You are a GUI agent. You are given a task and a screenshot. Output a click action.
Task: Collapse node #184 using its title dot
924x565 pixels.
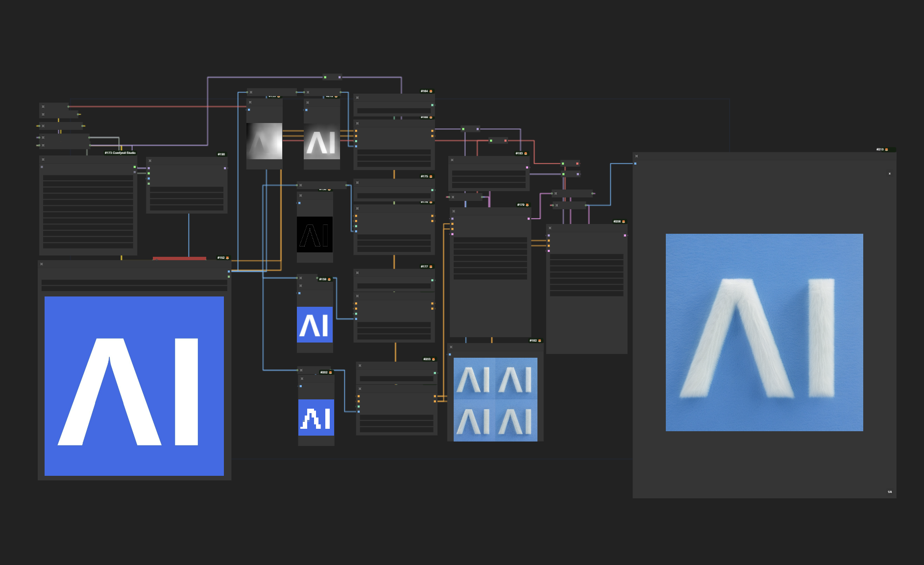357,98
